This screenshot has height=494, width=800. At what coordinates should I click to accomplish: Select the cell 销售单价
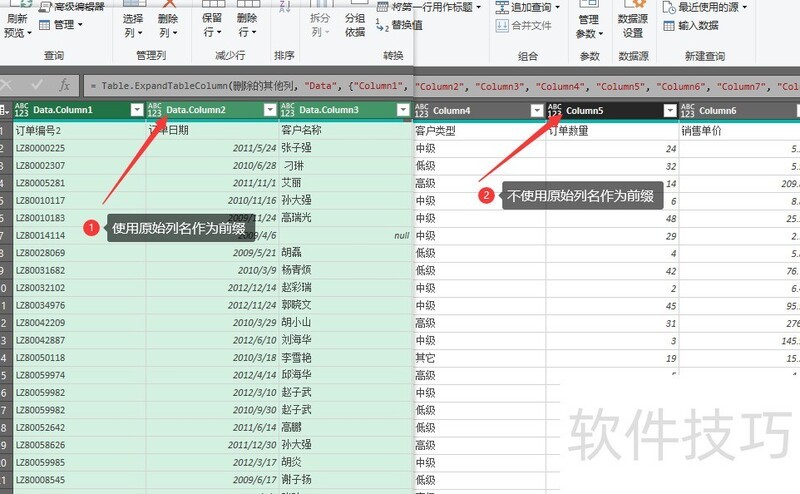(x=740, y=131)
